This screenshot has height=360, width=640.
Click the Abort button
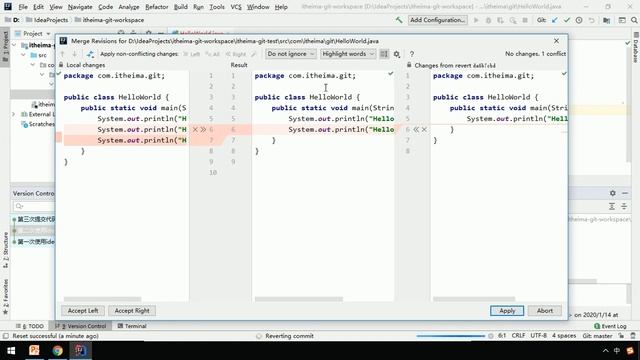544,311
